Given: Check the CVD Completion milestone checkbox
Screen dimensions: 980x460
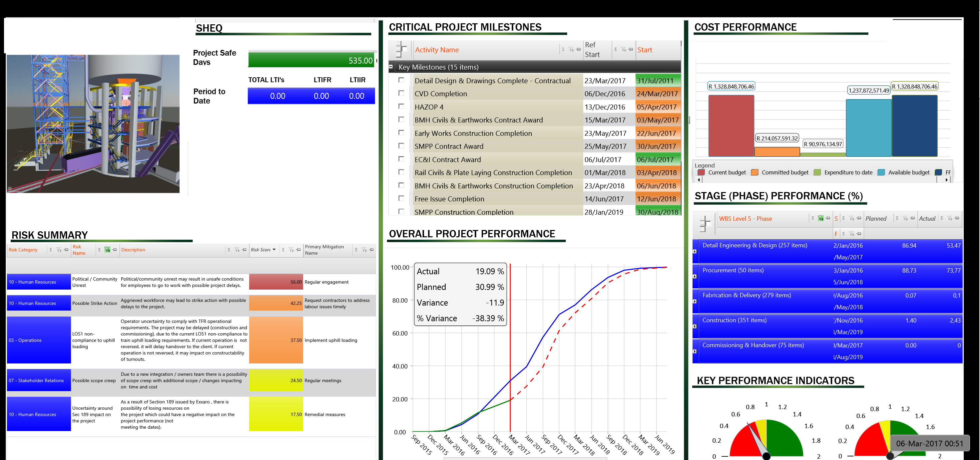Looking at the screenshot, I should coord(402,93).
